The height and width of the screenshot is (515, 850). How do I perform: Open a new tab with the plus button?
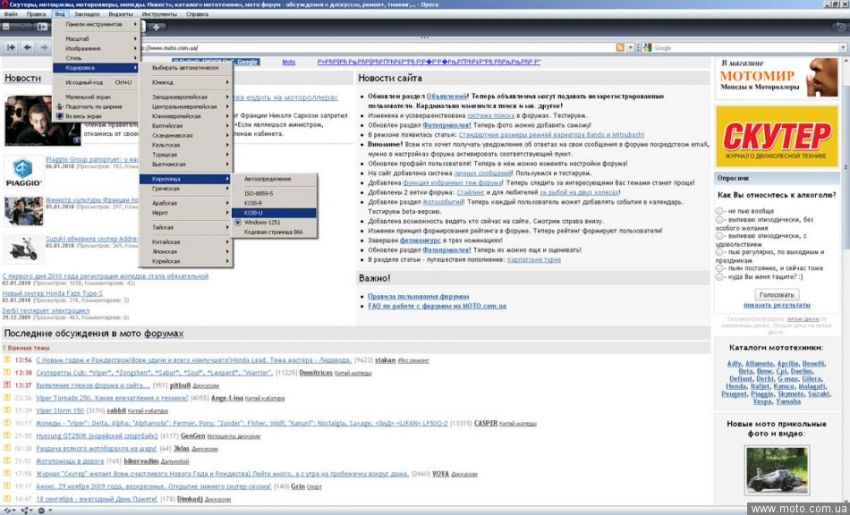[x=156, y=27]
